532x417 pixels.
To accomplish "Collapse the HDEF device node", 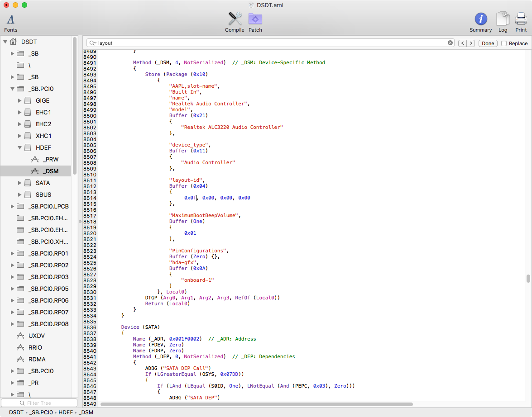I will tap(20, 147).
